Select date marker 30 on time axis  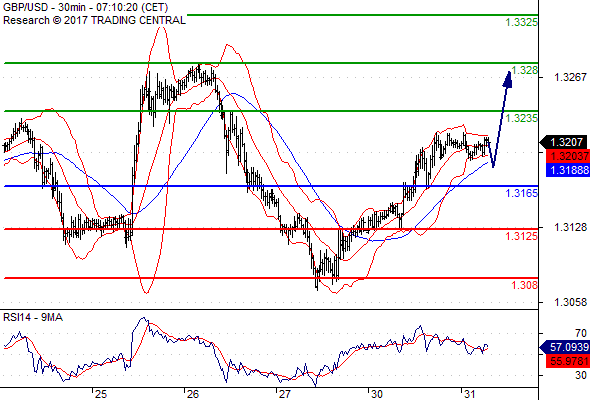(x=376, y=394)
